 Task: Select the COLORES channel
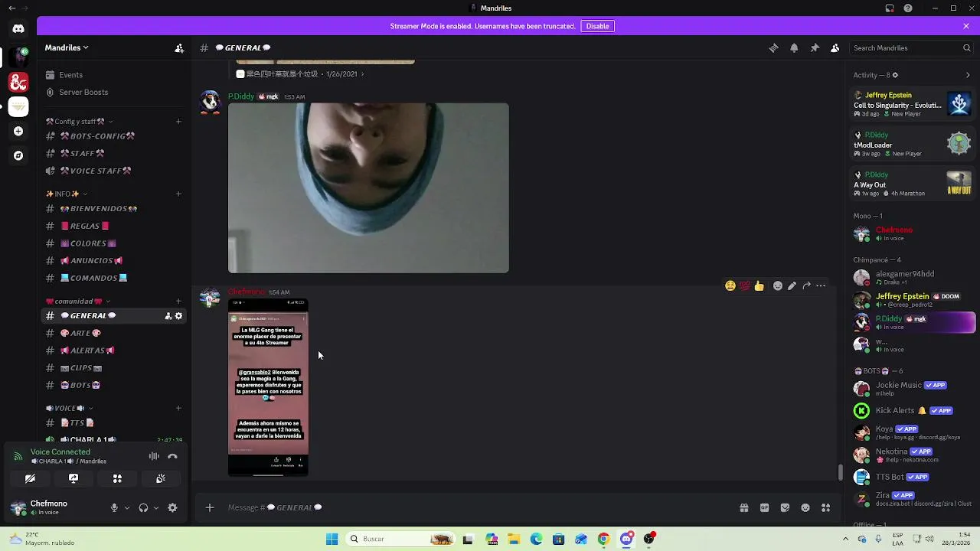pos(115,243)
